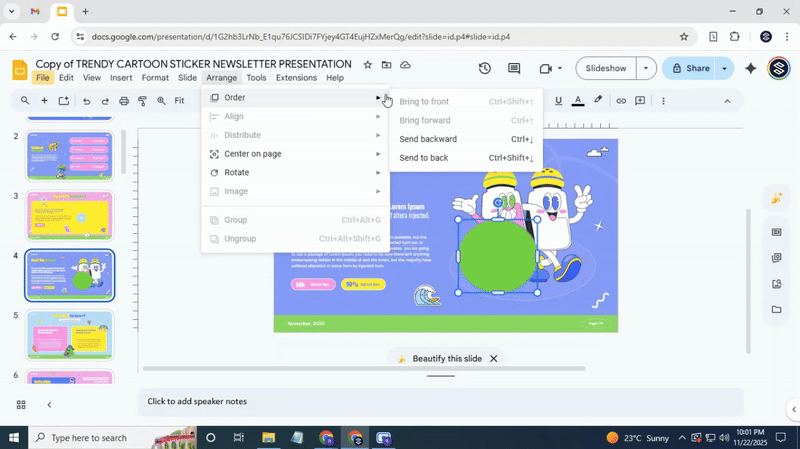
Task: Open the Slideshow dropdown arrow
Action: click(x=646, y=69)
